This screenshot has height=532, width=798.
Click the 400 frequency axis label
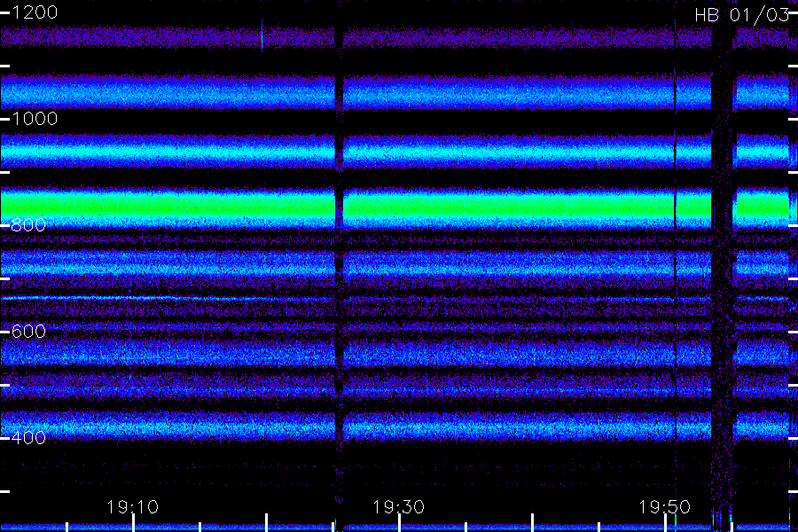coord(28,438)
